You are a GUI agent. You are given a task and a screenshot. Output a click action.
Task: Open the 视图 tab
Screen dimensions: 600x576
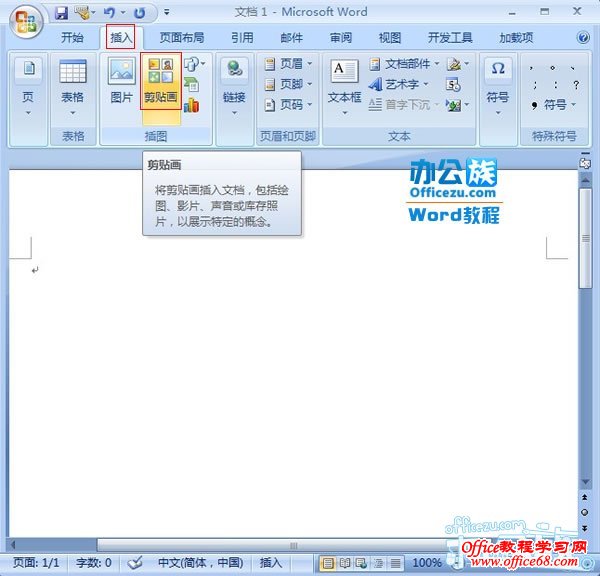click(390, 38)
